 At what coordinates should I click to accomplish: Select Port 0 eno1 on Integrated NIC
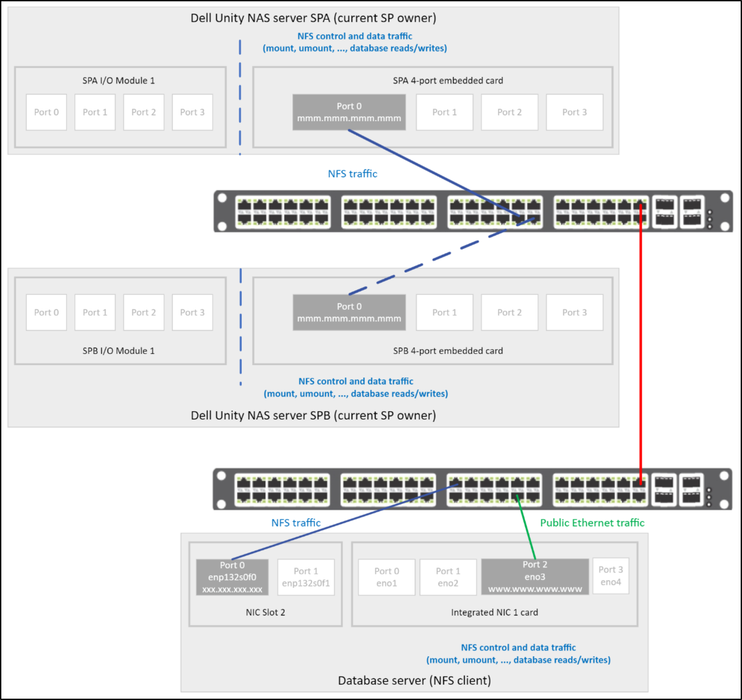click(386, 577)
